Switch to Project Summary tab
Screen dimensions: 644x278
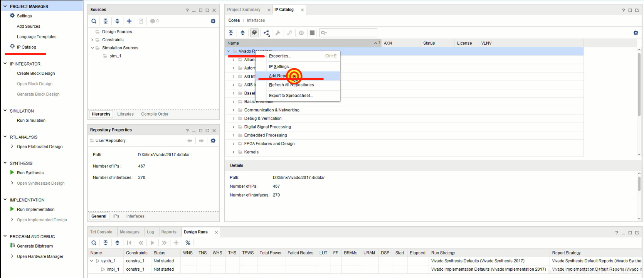[x=244, y=10]
